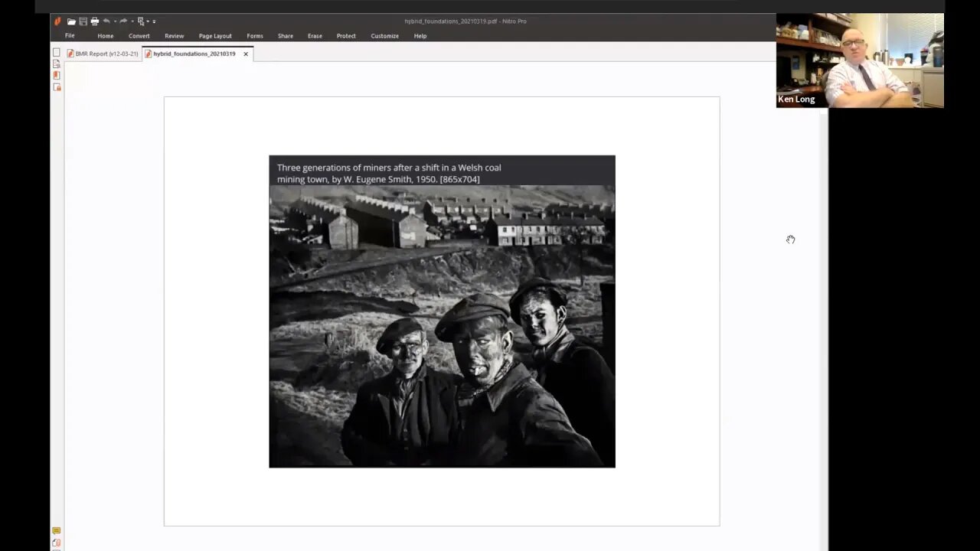980x551 pixels.
Task: Open the File menu
Action: pyautogui.click(x=70, y=36)
